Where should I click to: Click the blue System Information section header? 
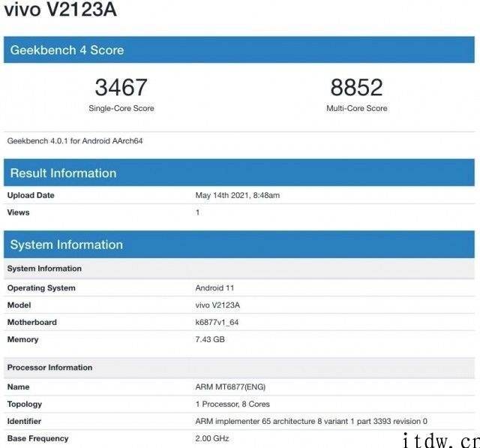[66, 245]
